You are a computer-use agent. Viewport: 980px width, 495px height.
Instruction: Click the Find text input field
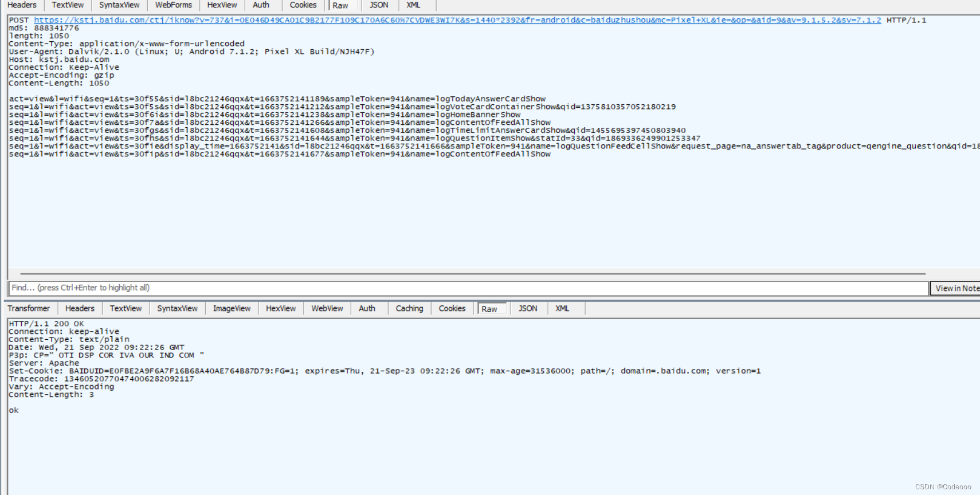[x=468, y=288]
